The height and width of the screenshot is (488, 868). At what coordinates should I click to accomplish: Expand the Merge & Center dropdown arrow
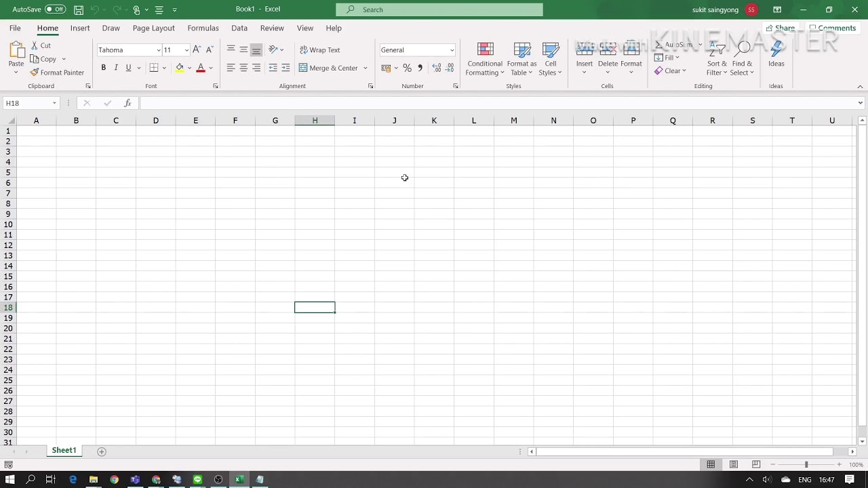(365, 68)
